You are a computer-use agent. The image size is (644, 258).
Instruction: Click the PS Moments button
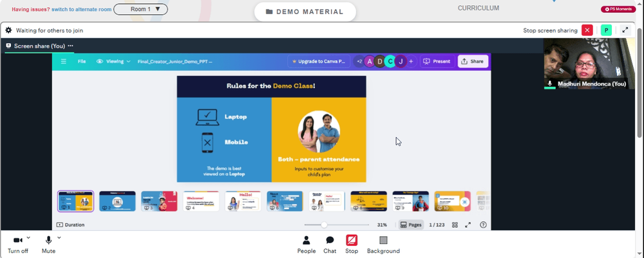(x=618, y=9)
